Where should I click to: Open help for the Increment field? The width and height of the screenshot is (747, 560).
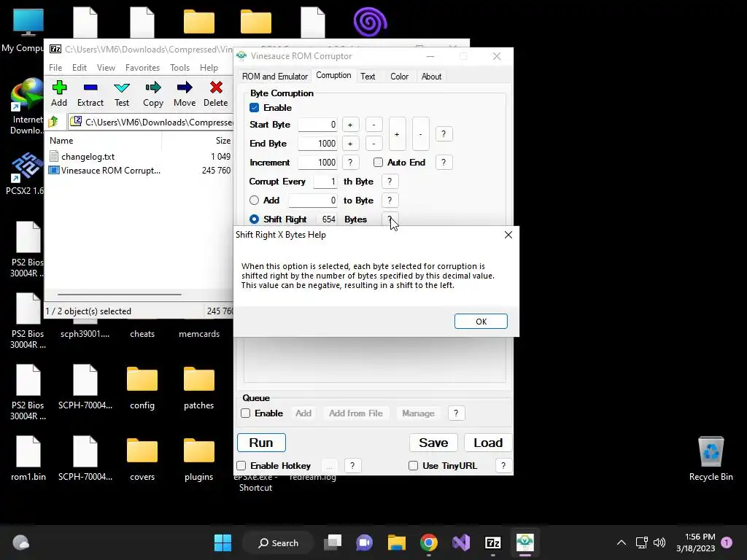350,163
